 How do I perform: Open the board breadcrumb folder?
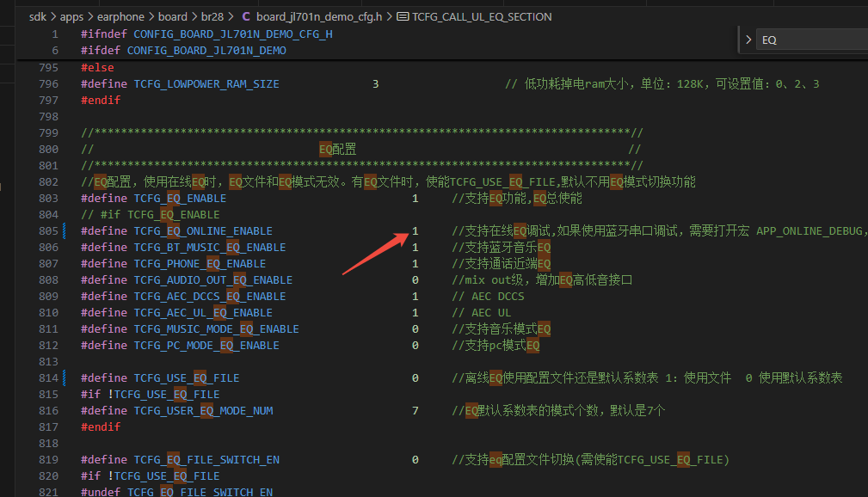point(173,16)
